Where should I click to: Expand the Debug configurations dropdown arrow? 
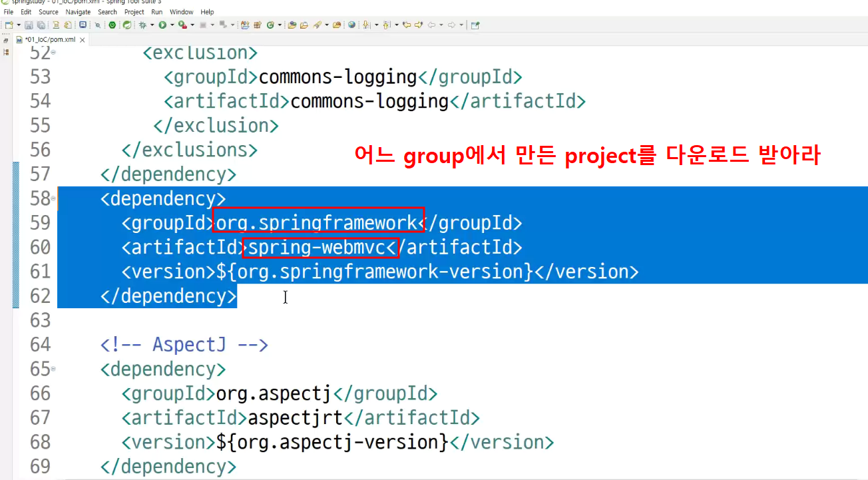click(x=152, y=25)
